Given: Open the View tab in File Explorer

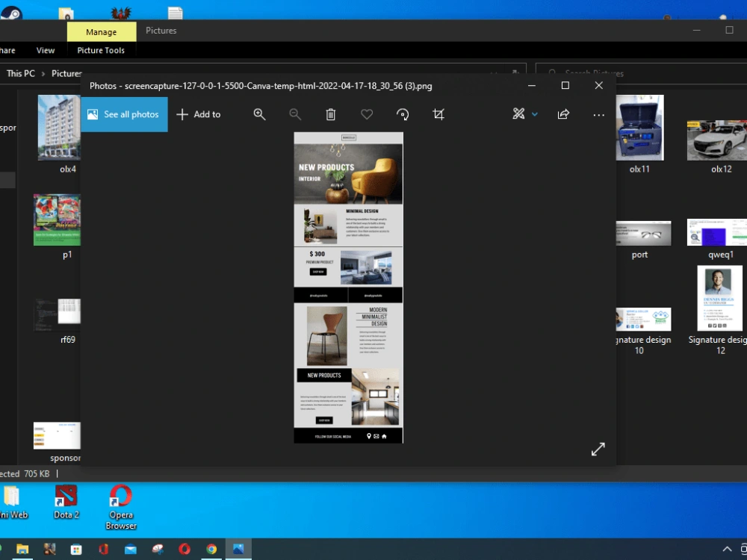Looking at the screenshot, I should click(46, 51).
